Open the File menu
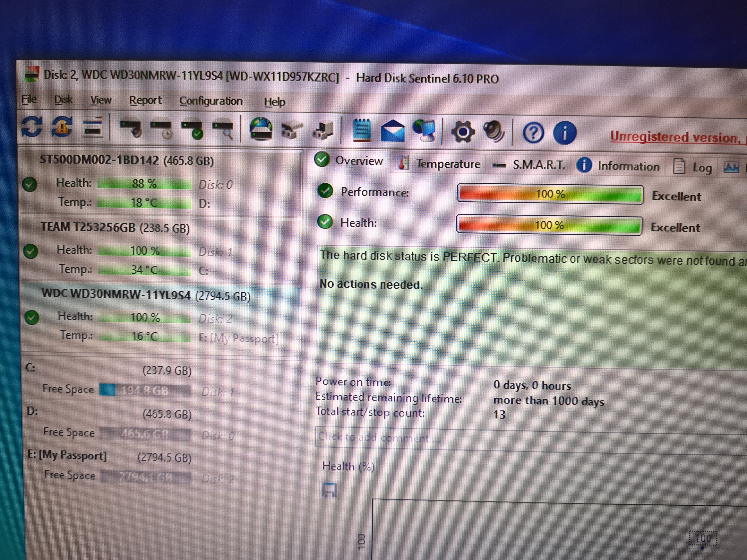Image resolution: width=747 pixels, height=560 pixels. click(29, 100)
